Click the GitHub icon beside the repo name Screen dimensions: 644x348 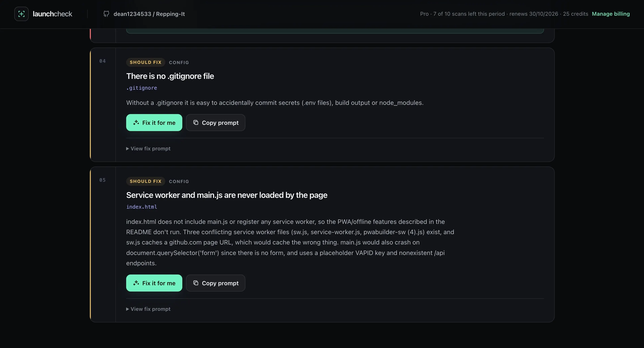click(106, 14)
